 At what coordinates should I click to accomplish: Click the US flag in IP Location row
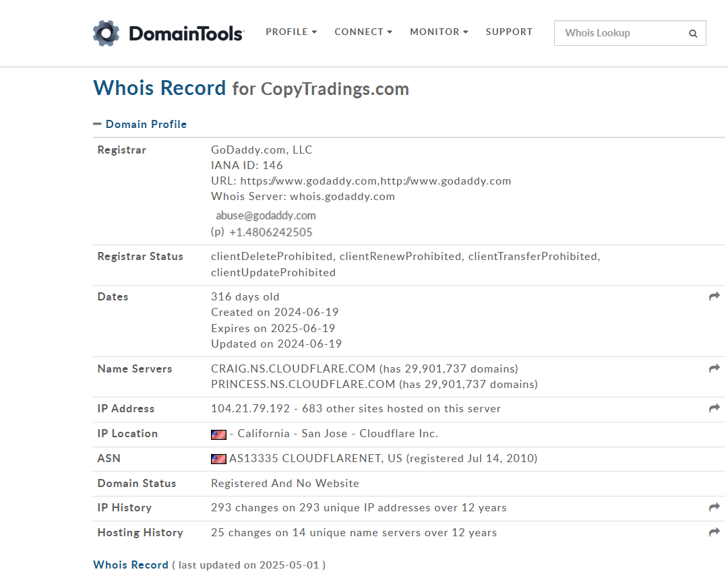coord(218,435)
